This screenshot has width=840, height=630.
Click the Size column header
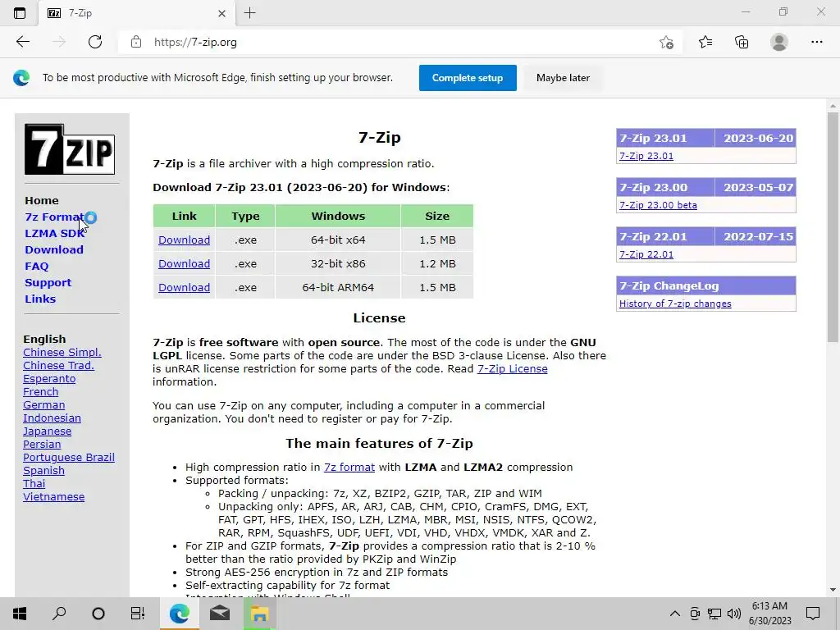coord(437,216)
